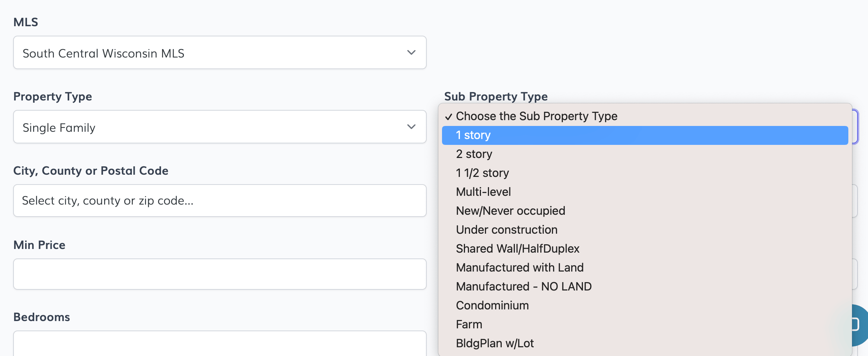
Task: Open the MLS dropdown
Action: (x=220, y=53)
